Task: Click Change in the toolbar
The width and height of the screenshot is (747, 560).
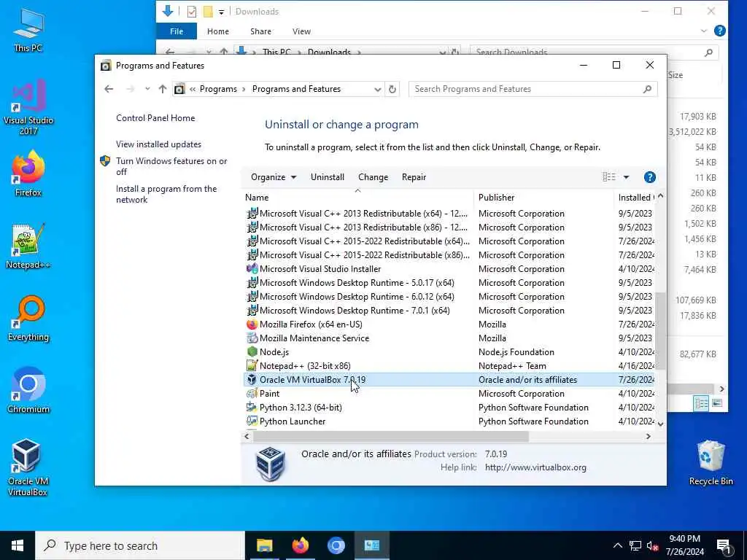Action: [373, 177]
